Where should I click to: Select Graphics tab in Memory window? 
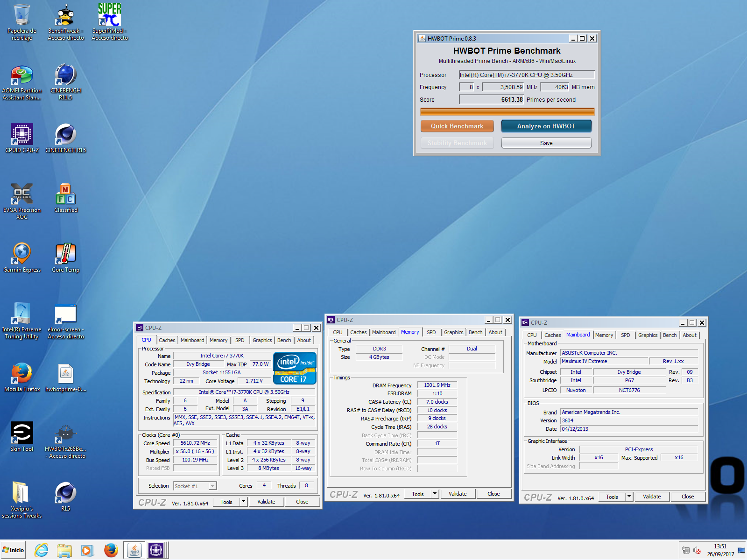point(453,332)
